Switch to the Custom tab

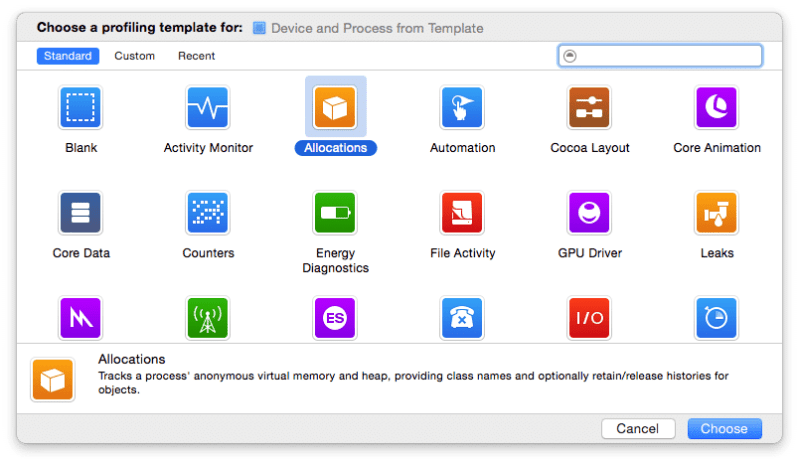click(135, 56)
